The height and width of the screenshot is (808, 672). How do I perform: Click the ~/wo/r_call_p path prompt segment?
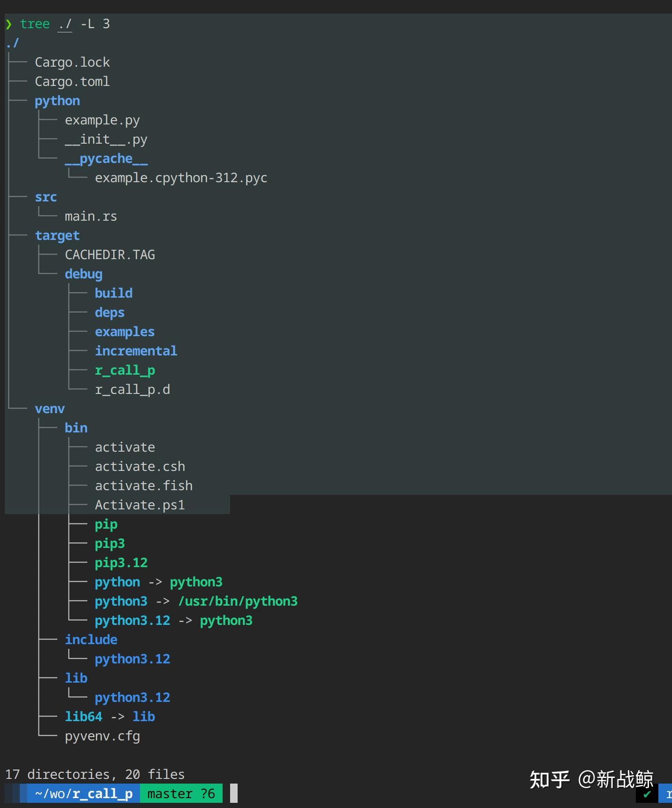coord(83,793)
